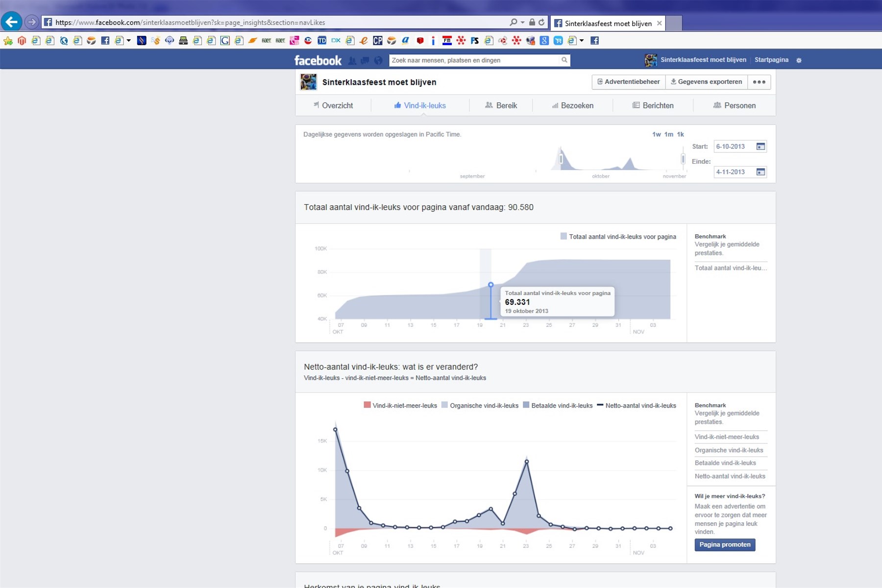This screenshot has height=588, width=882.
Task: Set date range to 1k
Action: [x=680, y=134]
